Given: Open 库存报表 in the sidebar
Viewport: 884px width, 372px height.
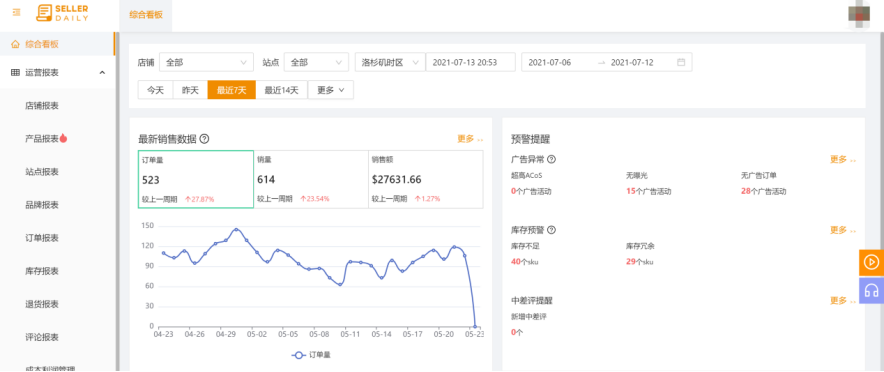Looking at the screenshot, I should pyautogui.click(x=42, y=271).
